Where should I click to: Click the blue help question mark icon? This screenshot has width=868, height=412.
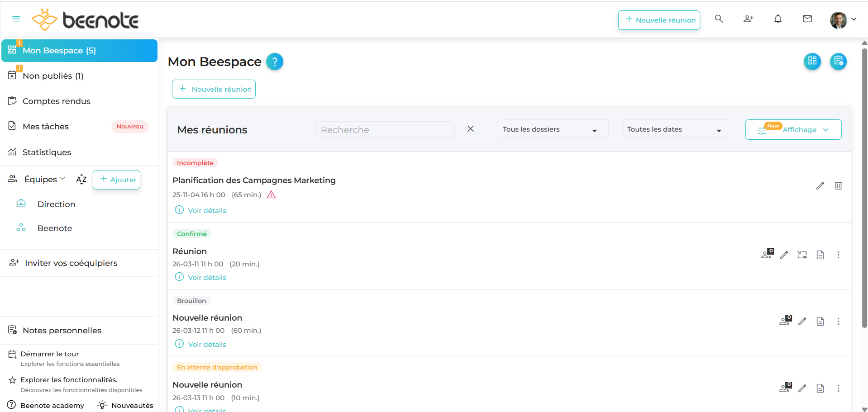point(274,62)
